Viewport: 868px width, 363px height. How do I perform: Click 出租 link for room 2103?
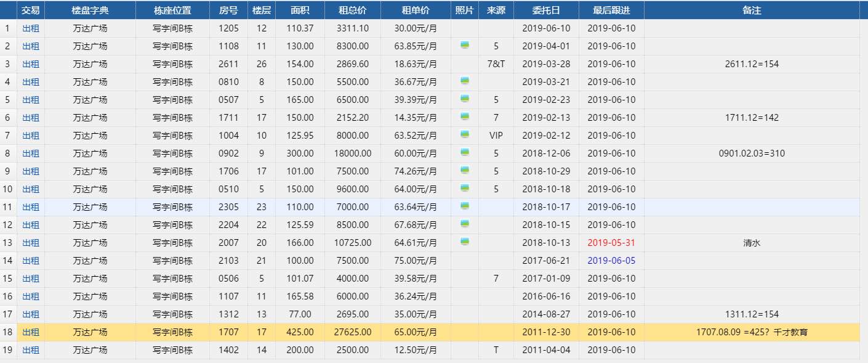pyautogui.click(x=31, y=261)
